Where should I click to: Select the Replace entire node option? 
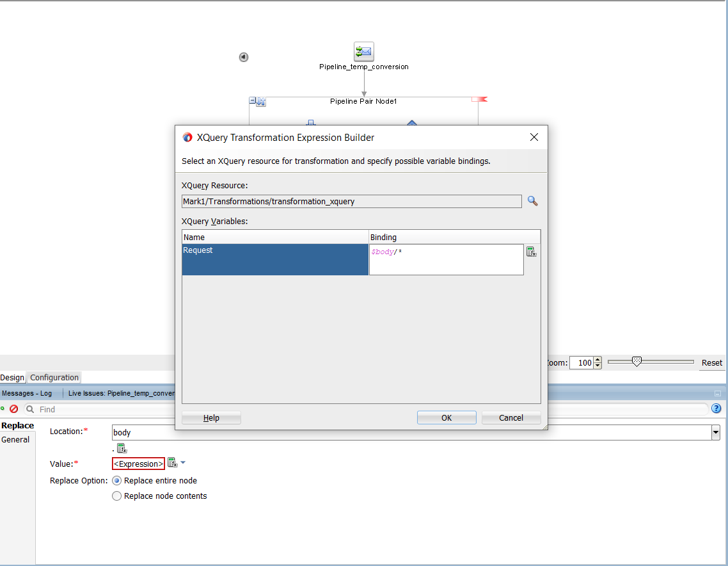pos(116,480)
